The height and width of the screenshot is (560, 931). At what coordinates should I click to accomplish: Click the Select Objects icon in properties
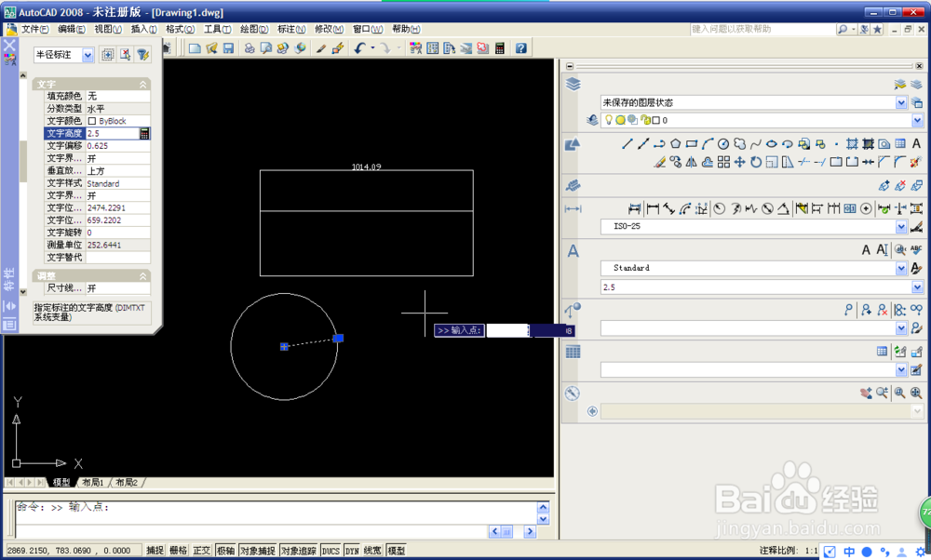point(126,55)
